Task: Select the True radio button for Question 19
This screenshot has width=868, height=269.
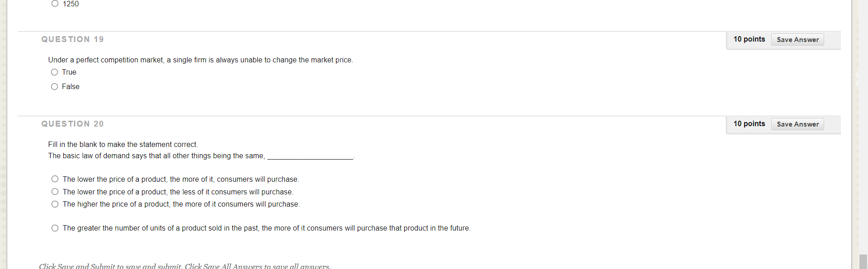Action: [54, 72]
